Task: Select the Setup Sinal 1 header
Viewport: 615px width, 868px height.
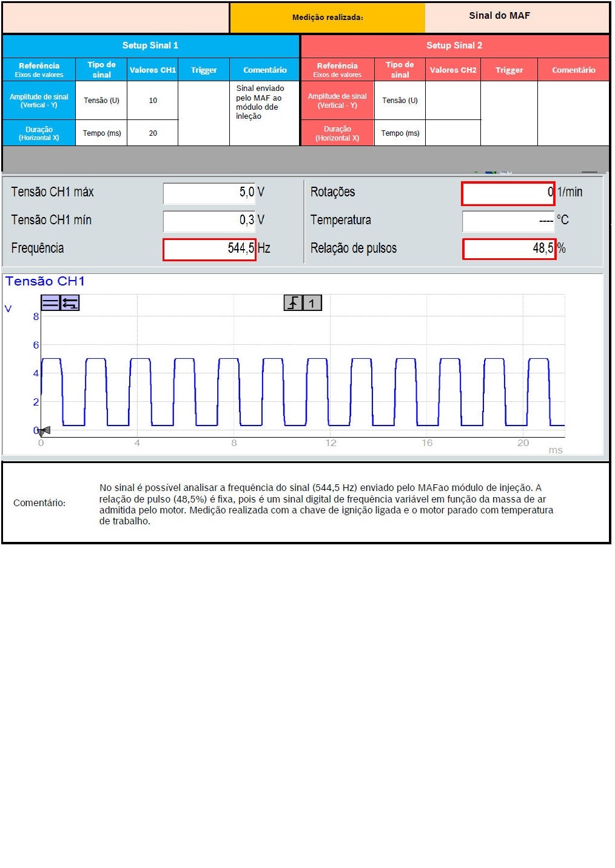Action: pyautogui.click(x=150, y=45)
